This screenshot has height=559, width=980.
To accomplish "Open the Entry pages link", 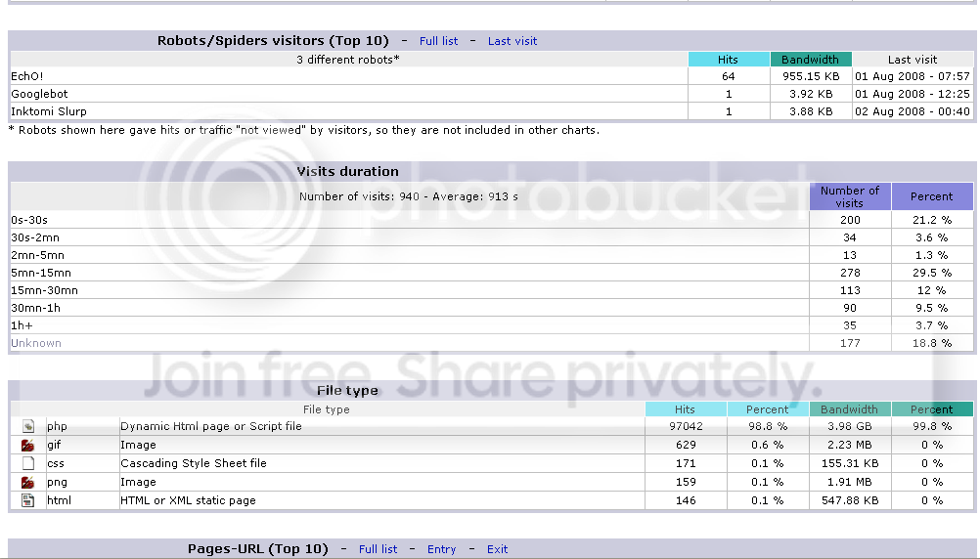I will (x=442, y=549).
